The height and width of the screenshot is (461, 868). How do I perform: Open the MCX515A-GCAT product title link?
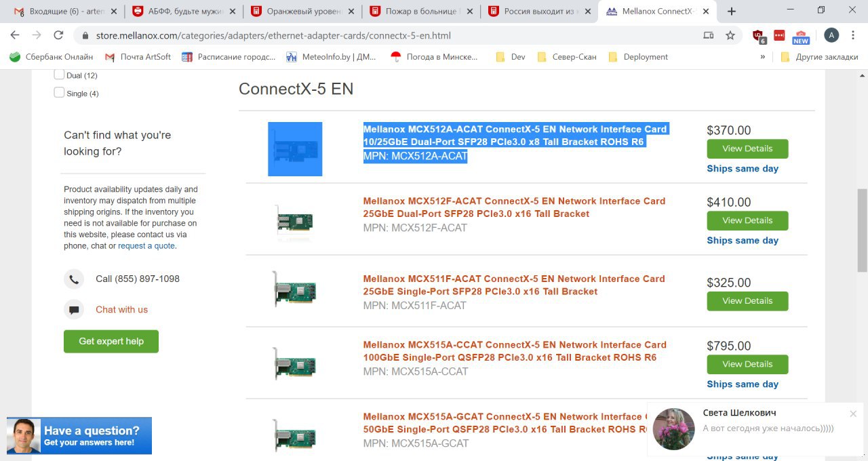pyautogui.click(x=505, y=423)
